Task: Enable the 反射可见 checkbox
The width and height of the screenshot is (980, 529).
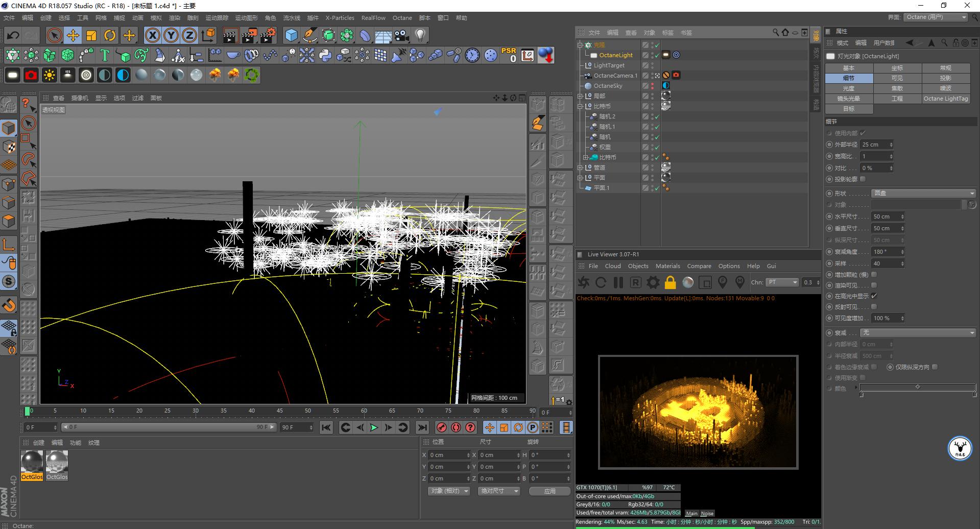Action: click(874, 307)
